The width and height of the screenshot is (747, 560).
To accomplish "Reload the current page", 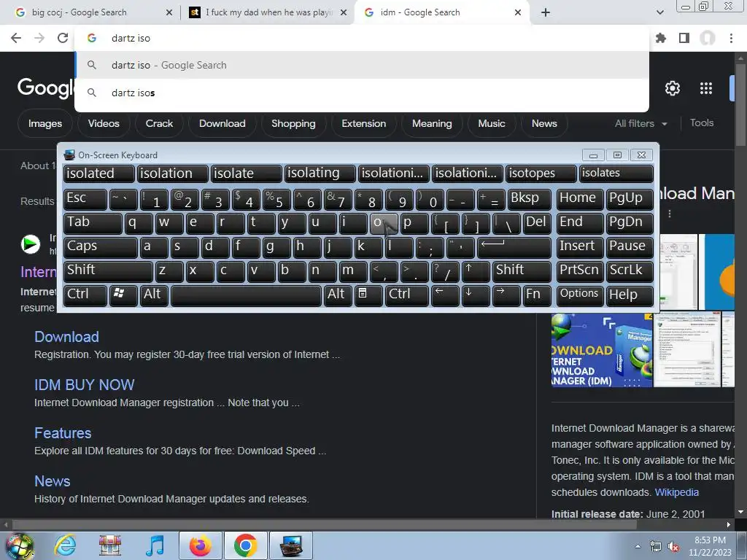I will pos(63,38).
